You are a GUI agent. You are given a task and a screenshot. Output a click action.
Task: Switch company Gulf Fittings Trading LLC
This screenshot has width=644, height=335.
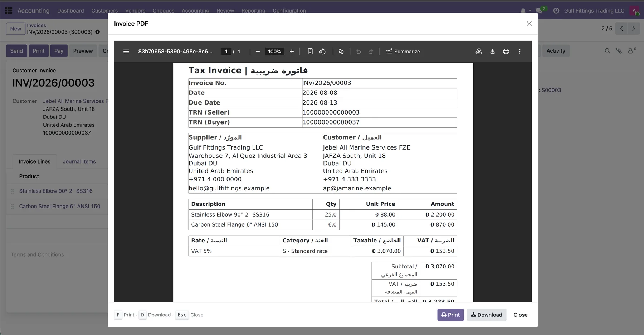(594, 11)
